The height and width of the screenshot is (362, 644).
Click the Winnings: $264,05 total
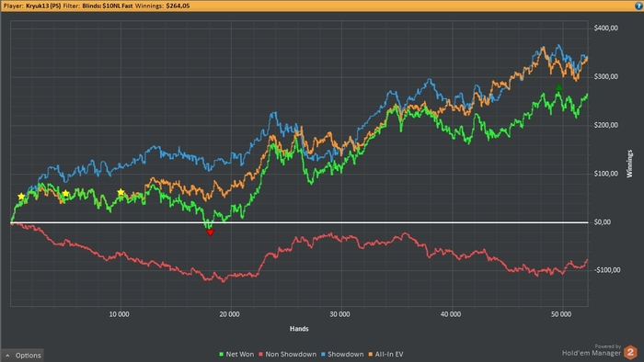(x=162, y=6)
